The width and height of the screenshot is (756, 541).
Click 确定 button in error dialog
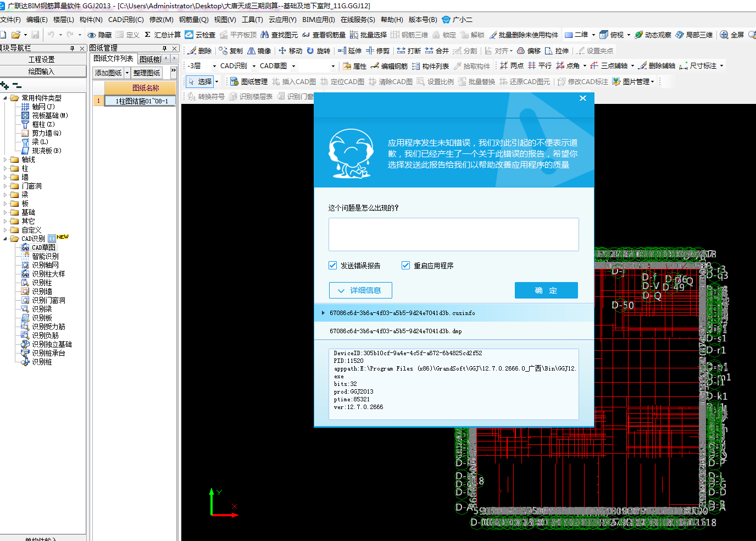click(x=546, y=290)
